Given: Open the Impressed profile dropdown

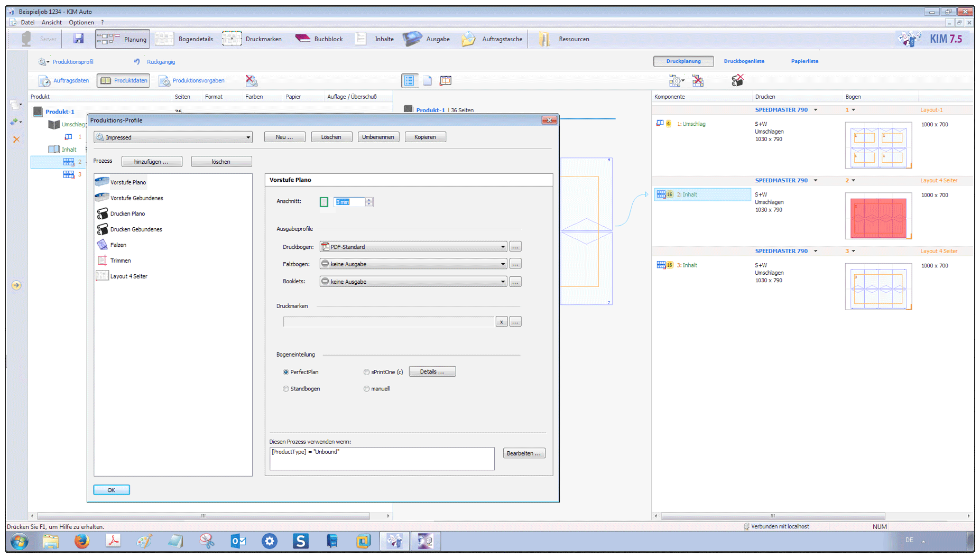Looking at the screenshot, I should click(248, 137).
